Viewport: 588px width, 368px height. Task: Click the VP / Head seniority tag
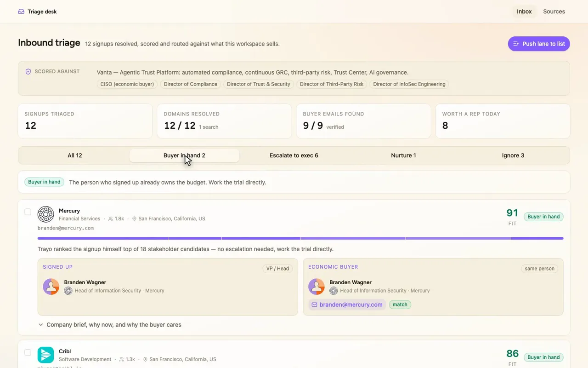pyautogui.click(x=277, y=269)
